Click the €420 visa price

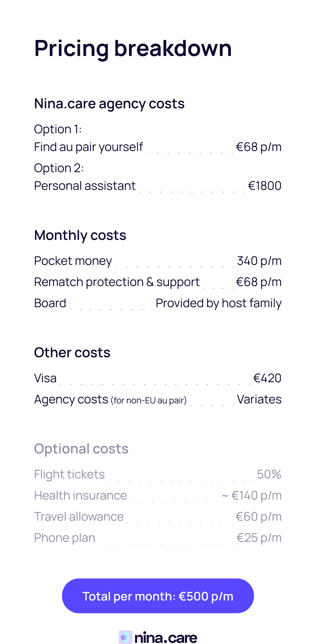point(267,378)
